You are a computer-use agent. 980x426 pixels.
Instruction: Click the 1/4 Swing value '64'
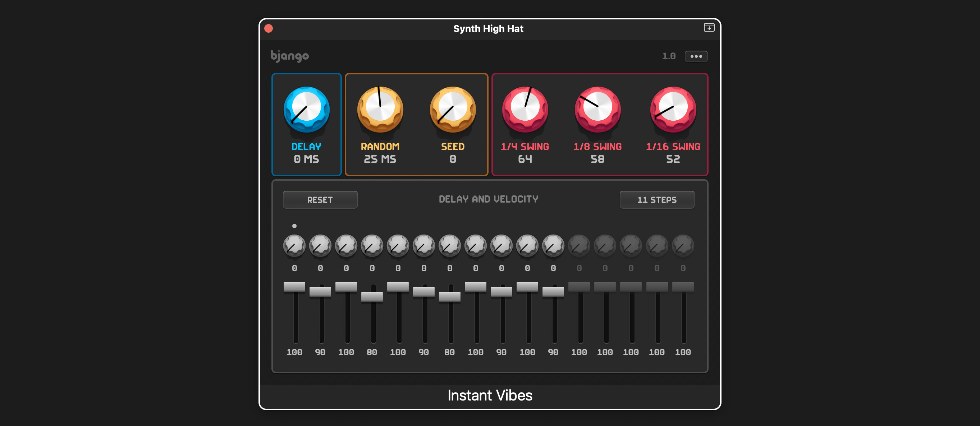[525, 159]
